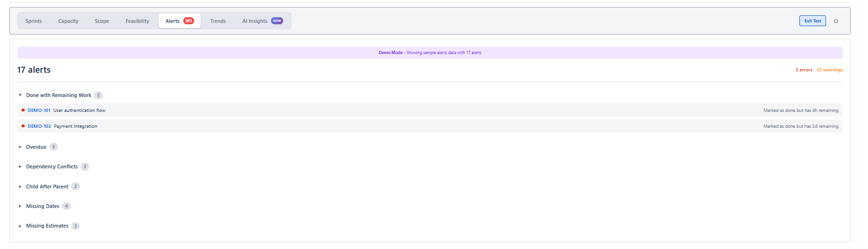Viewport: 868px width, 249px height.
Task: Click the red 381 alerts badge
Action: pos(188,21)
